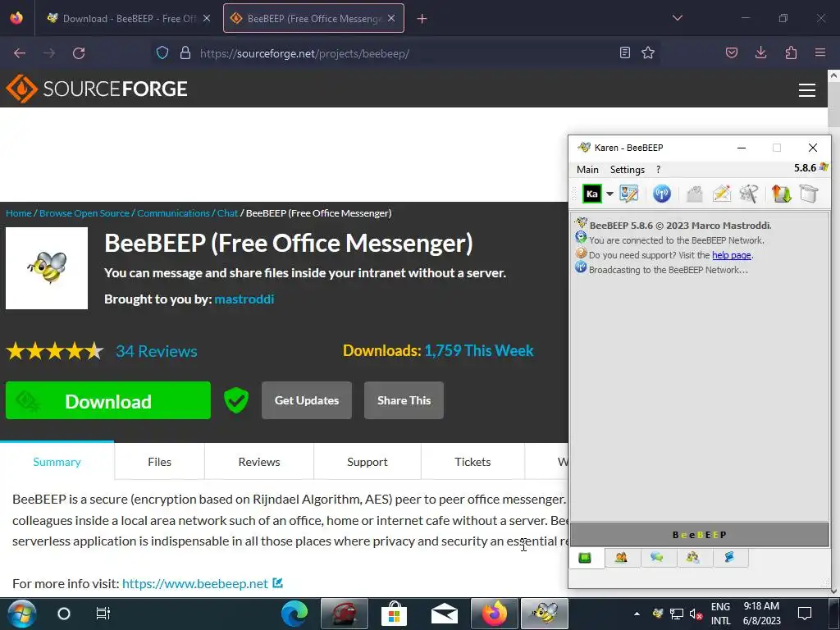
Task: Select the Files tab on SourceForge page
Action: (x=160, y=461)
